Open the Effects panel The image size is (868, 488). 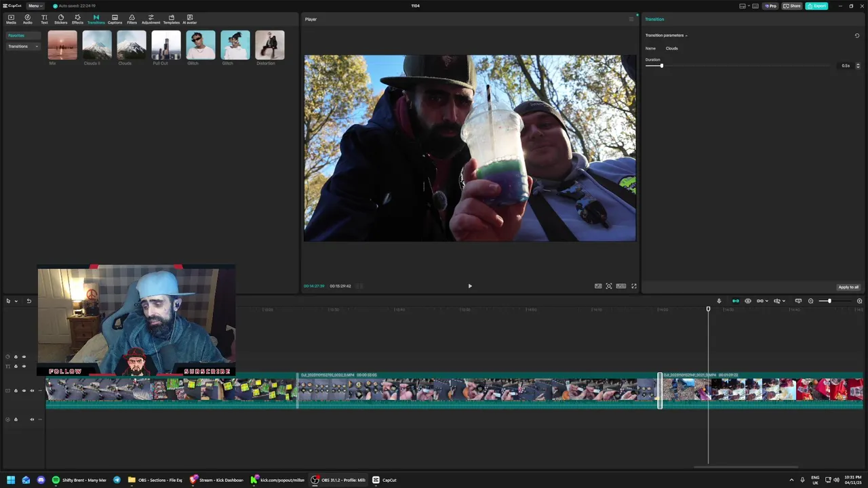pos(77,19)
